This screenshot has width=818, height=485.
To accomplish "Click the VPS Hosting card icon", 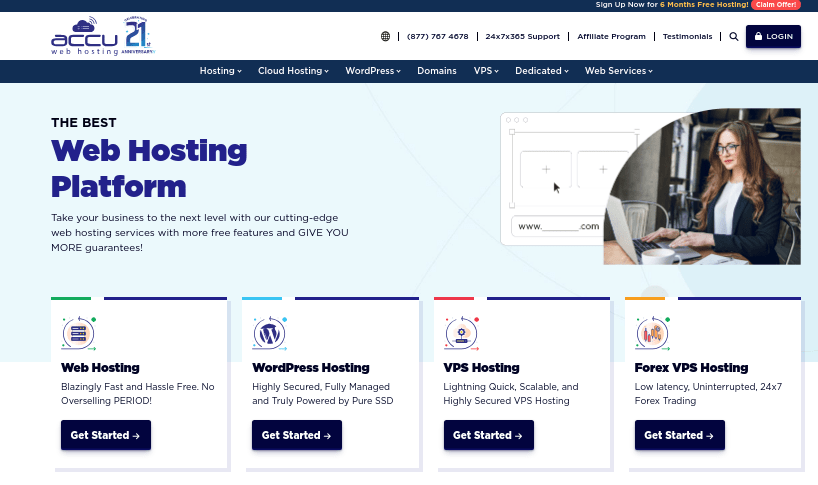I will coord(461,333).
